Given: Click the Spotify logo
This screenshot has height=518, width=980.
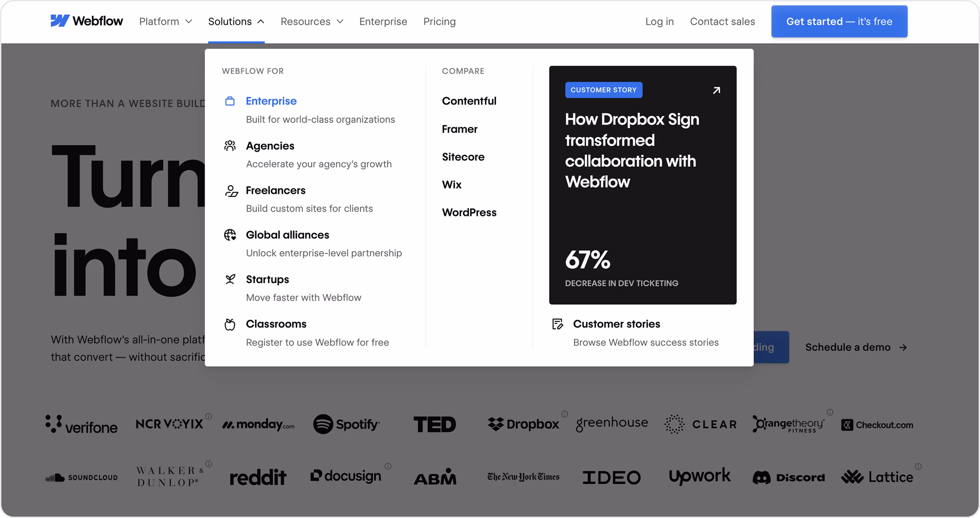Looking at the screenshot, I should (346, 424).
